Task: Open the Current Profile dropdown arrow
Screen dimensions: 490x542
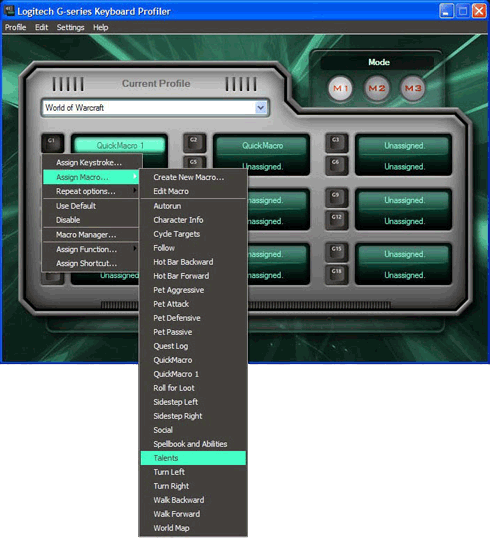Action: [x=261, y=108]
